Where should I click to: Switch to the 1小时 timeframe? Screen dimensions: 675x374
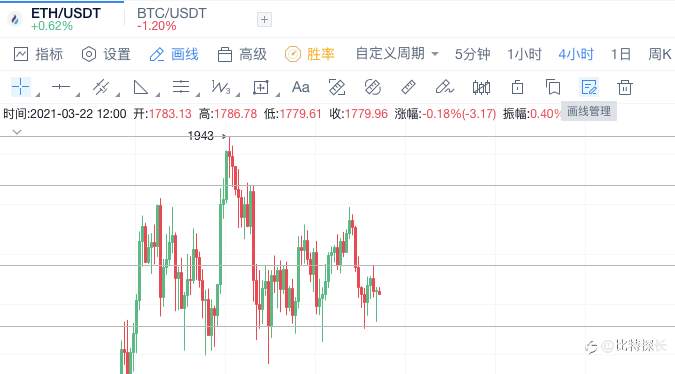524,54
